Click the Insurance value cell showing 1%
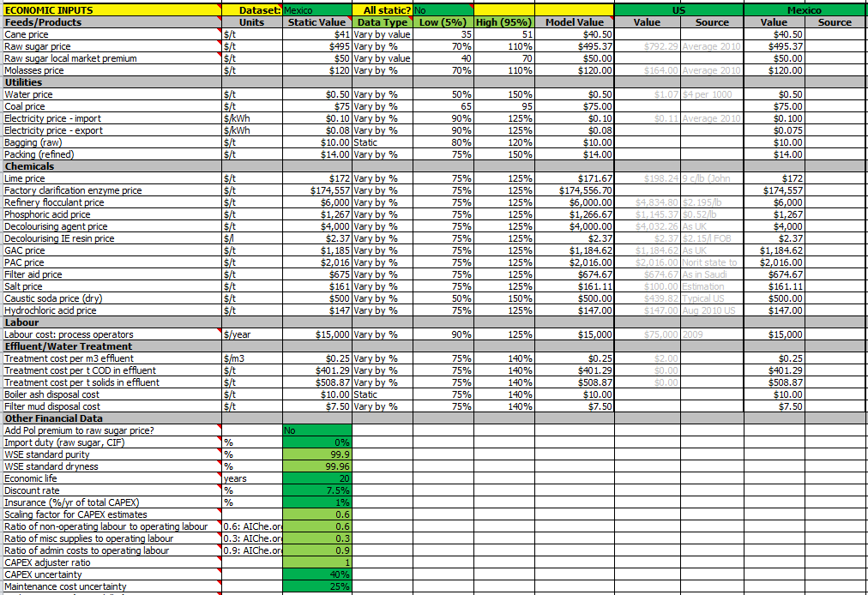This screenshot has height=595, width=868. (x=317, y=502)
